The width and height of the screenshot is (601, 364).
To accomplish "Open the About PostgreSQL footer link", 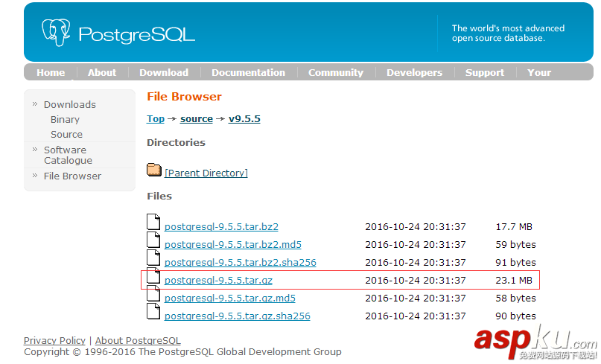I will pyautogui.click(x=138, y=341).
